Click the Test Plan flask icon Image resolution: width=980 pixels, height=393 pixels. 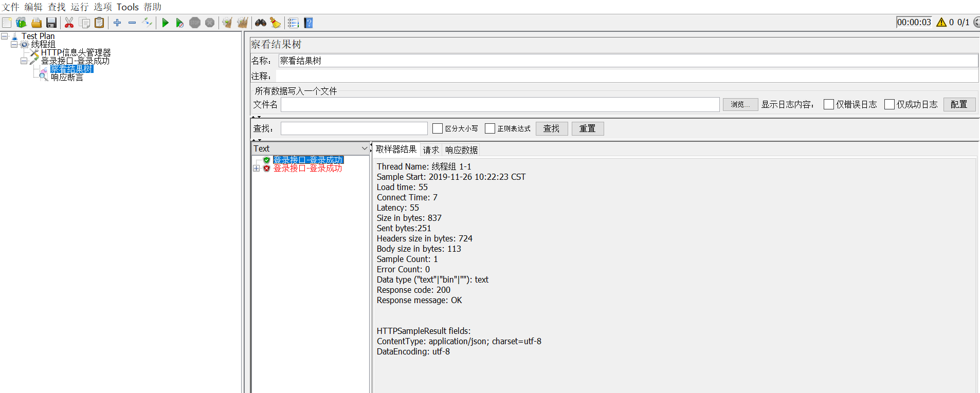point(14,36)
